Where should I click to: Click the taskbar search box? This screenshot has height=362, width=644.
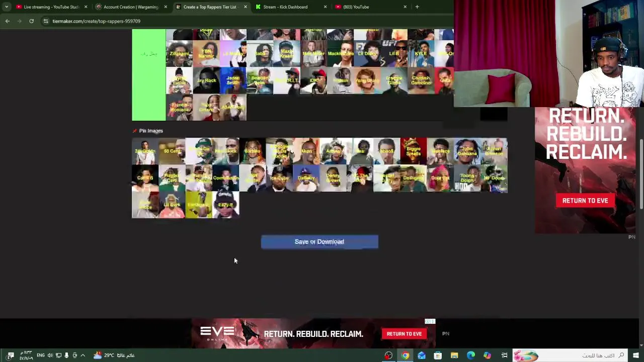(x=571, y=355)
